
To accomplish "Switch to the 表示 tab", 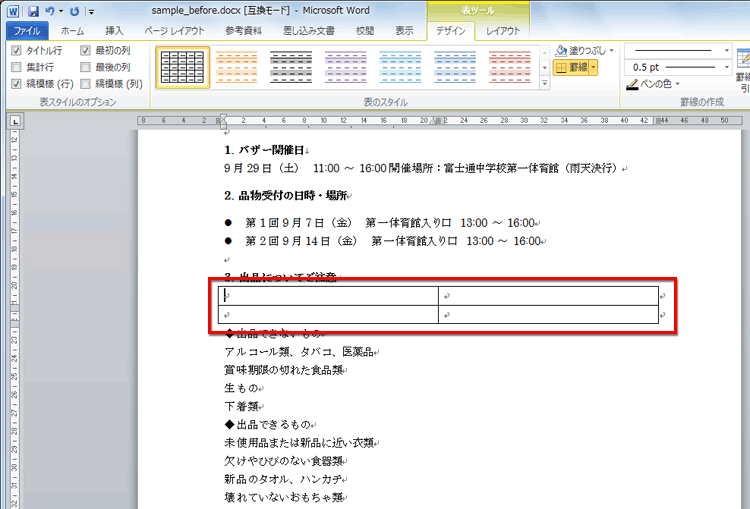I will (x=404, y=31).
